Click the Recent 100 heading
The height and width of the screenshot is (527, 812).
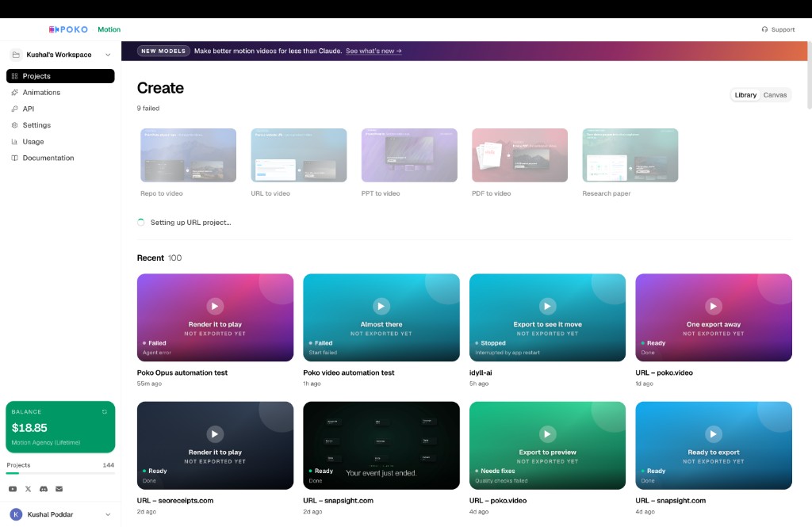pyautogui.click(x=159, y=258)
